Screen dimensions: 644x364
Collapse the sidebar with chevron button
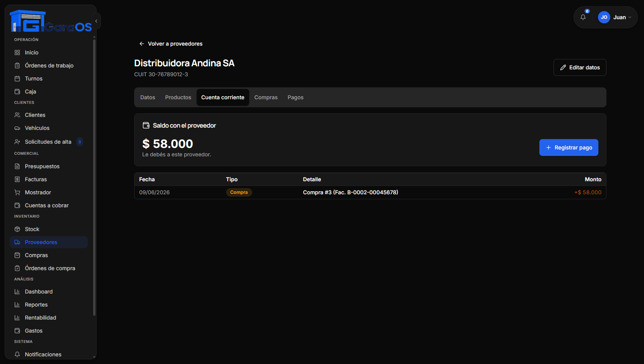point(96,21)
